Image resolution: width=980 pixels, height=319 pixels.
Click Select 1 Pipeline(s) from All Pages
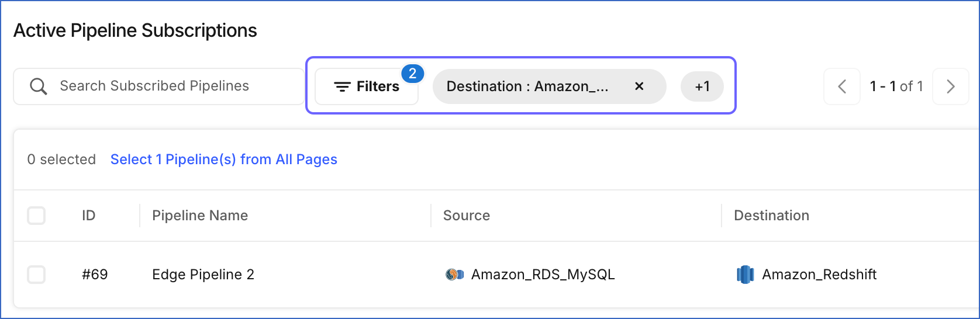[223, 159]
